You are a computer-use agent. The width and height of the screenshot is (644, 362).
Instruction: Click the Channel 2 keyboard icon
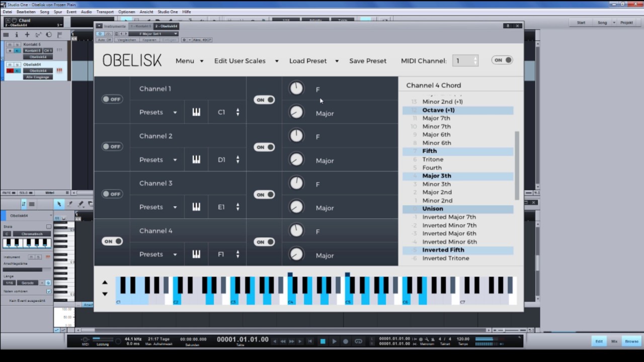pos(196,159)
